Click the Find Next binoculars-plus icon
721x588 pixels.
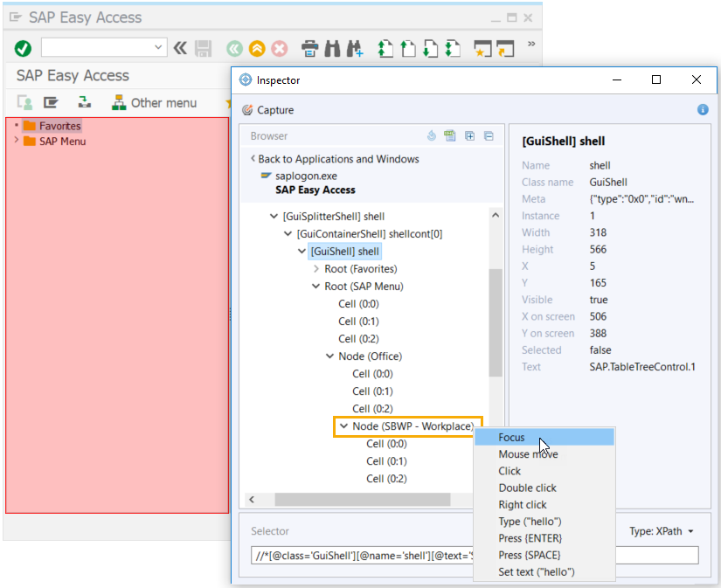(x=355, y=49)
